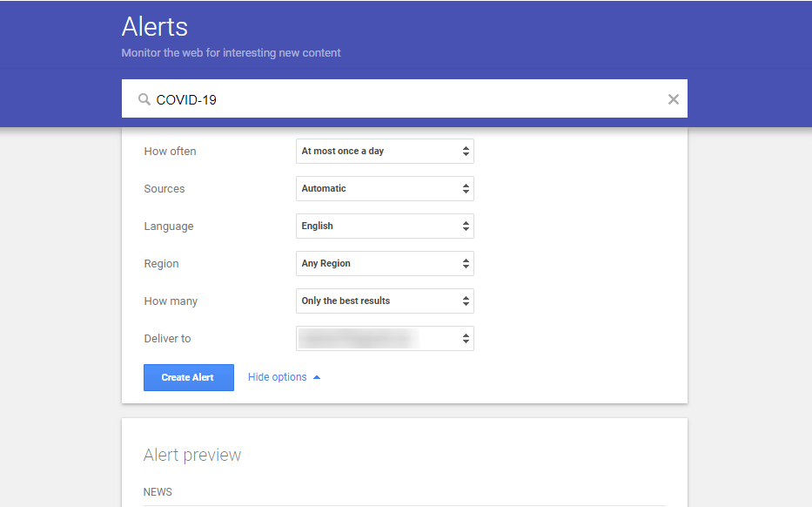
Task: Click the Language label text
Action: [x=169, y=226]
